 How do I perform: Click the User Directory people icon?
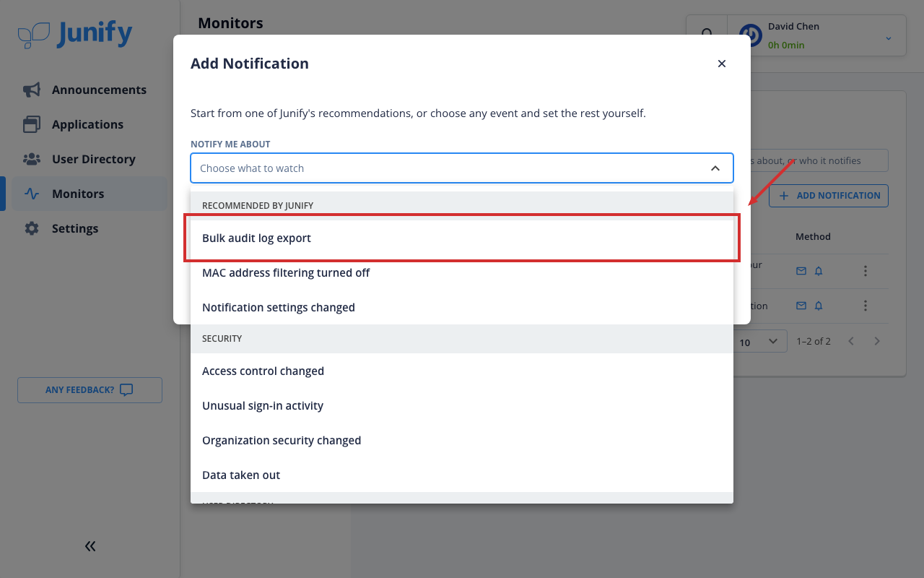pyautogui.click(x=32, y=159)
